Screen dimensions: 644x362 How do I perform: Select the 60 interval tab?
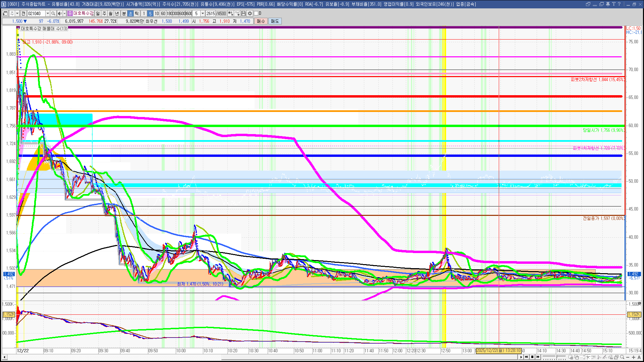coord(163,13)
